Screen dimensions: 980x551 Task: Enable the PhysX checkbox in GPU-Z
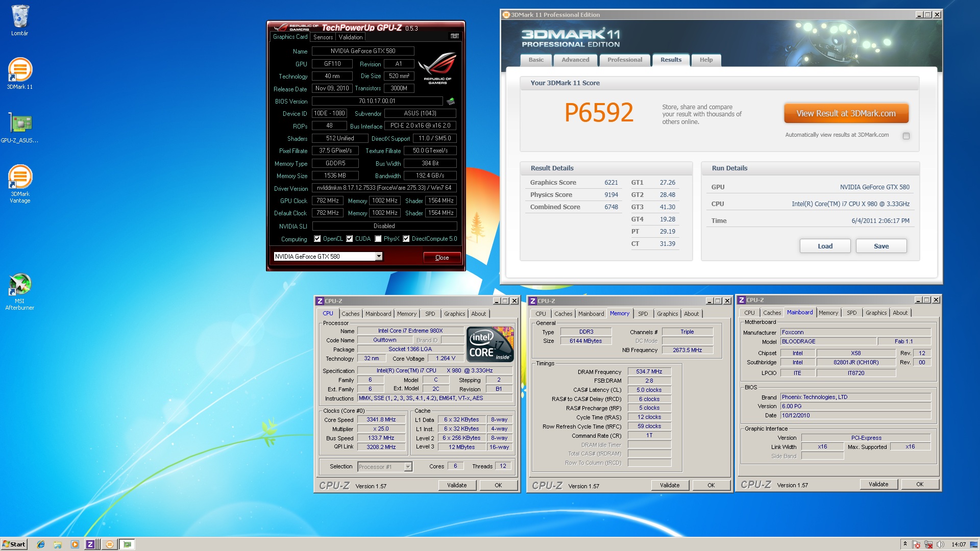point(378,239)
